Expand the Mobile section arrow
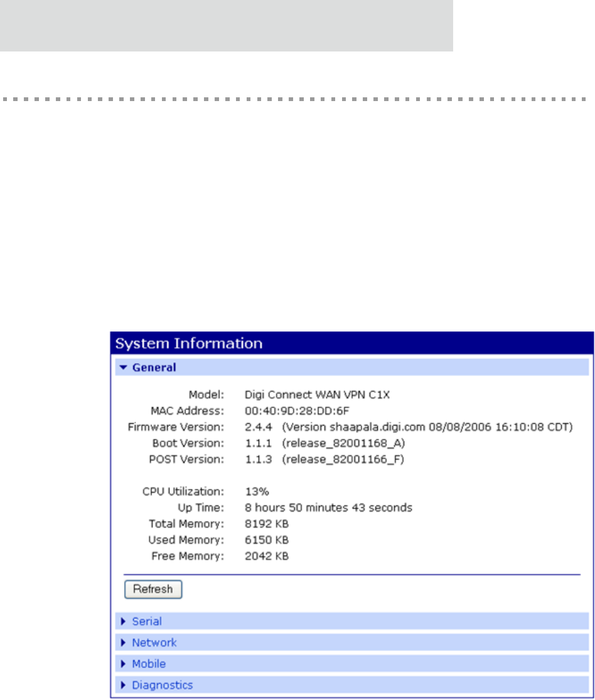Viewport: 595px width, 700px height. click(124, 664)
